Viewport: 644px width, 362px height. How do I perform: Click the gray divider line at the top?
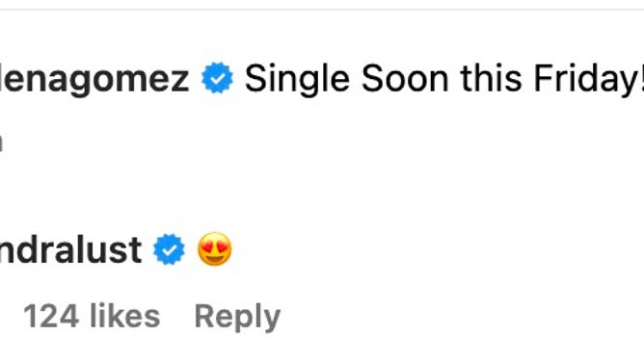(x=322, y=9)
